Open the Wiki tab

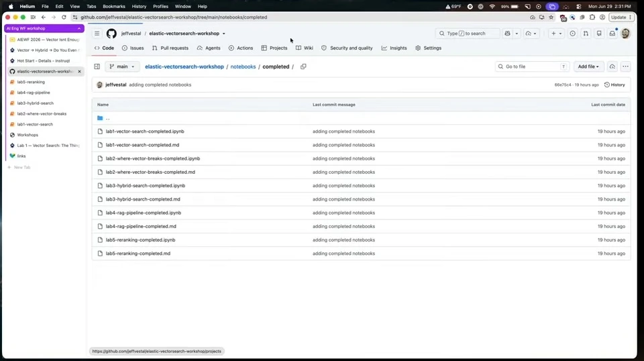[x=305, y=48]
